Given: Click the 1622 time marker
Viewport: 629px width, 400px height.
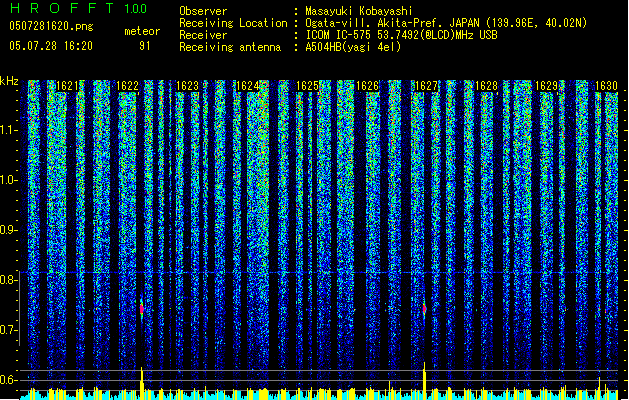Looking at the screenshot, I should pos(127,86).
